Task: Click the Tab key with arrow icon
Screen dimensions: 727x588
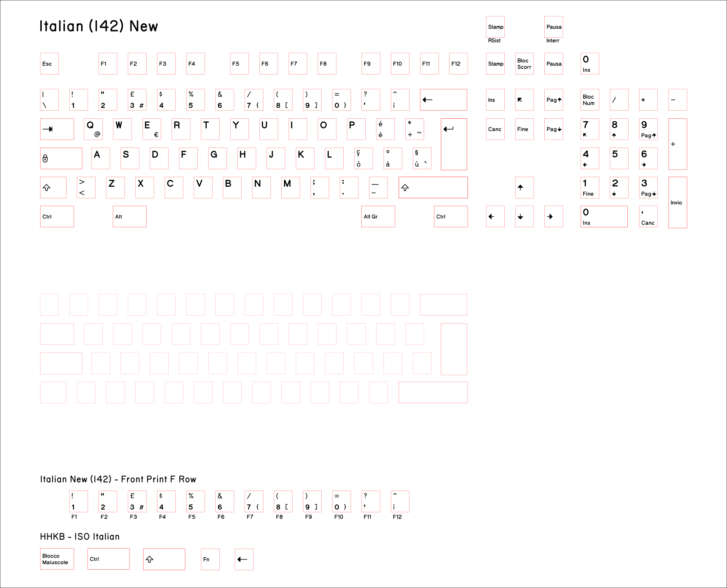Action: [57, 129]
